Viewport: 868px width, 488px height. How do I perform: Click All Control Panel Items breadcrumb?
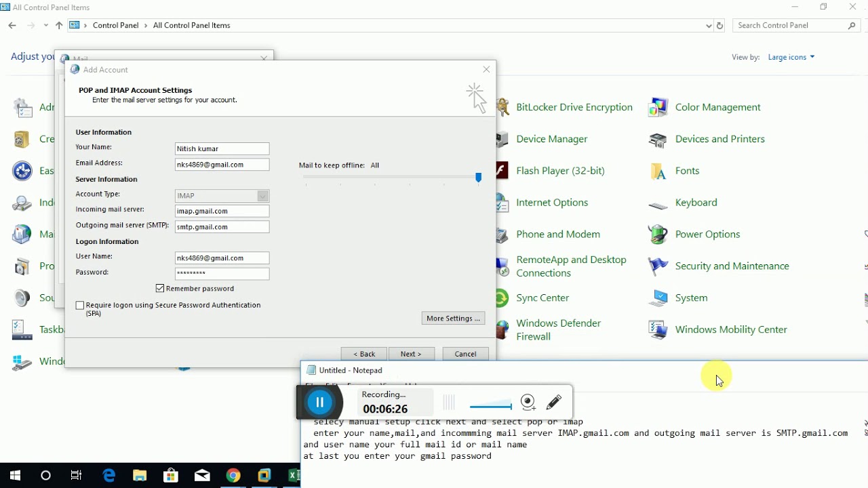coord(192,26)
